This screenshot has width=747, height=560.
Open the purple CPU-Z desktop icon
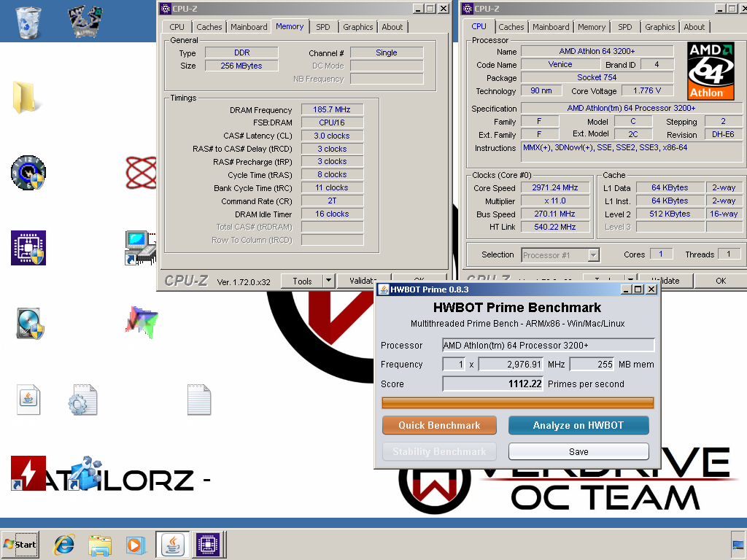coord(28,248)
